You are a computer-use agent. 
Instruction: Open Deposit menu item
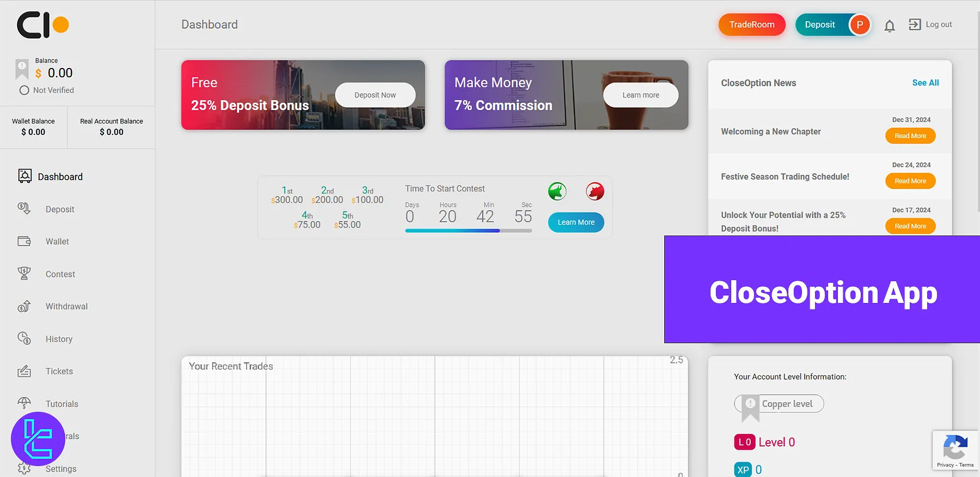(x=60, y=209)
